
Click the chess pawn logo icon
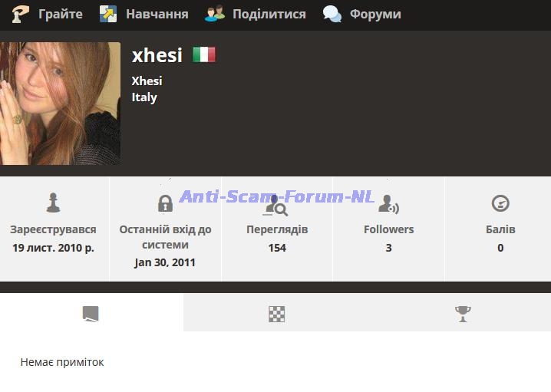[x=20, y=14]
